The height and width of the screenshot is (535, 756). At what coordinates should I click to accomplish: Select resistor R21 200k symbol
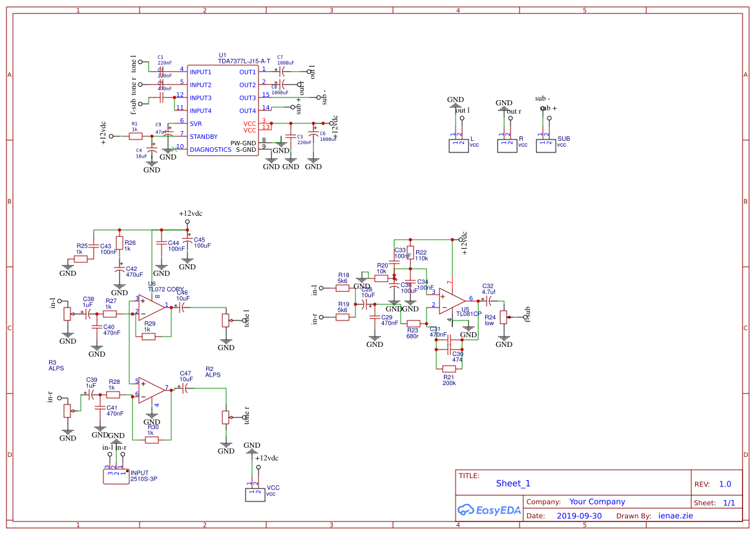(x=449, y=369)
